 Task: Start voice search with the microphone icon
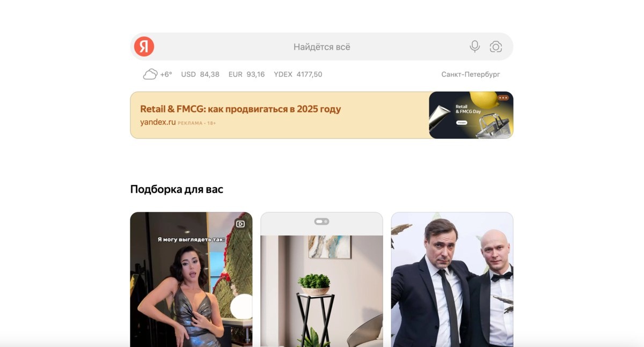coord(474,47)
